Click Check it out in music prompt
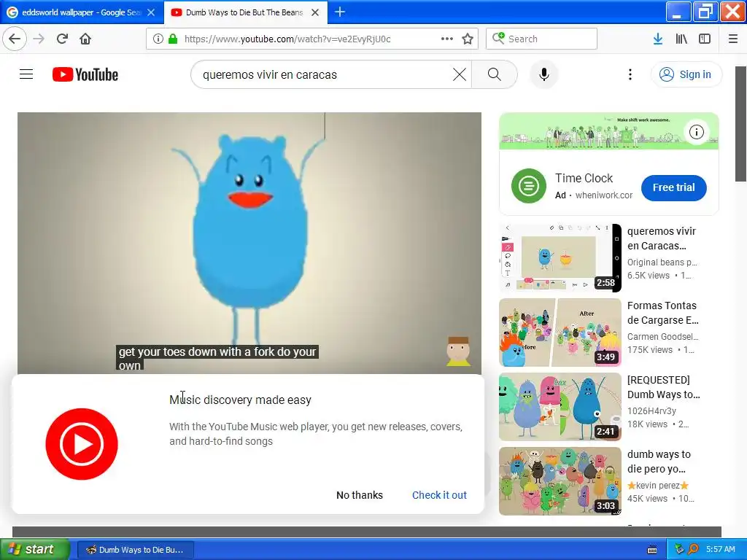The width and height of the screenshot is (747, 560). pos(439,495)
